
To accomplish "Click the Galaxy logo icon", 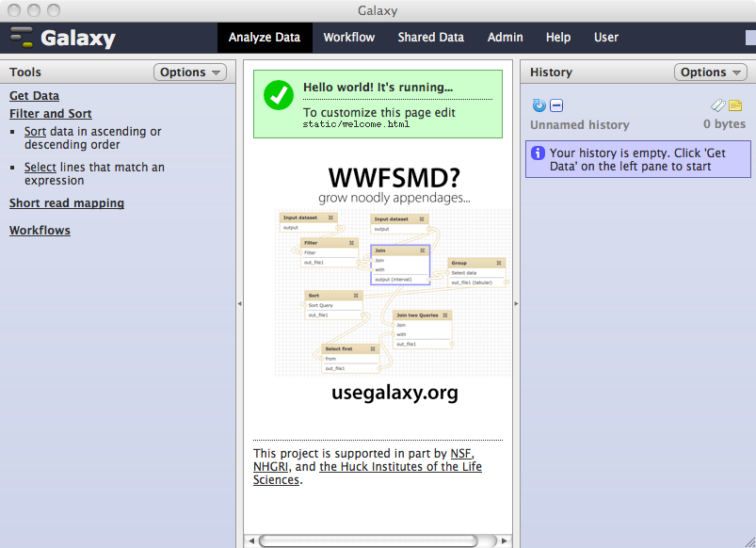I will (22, 38).
